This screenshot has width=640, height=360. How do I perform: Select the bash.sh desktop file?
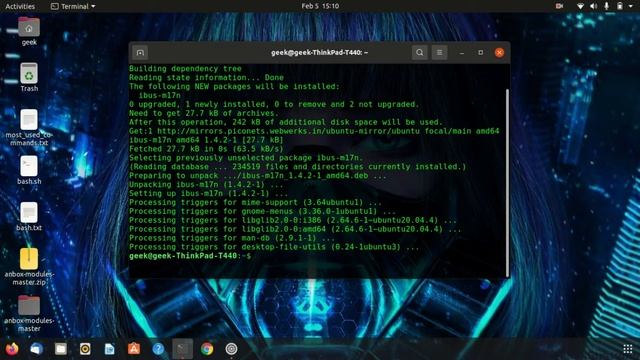[29, 170]
